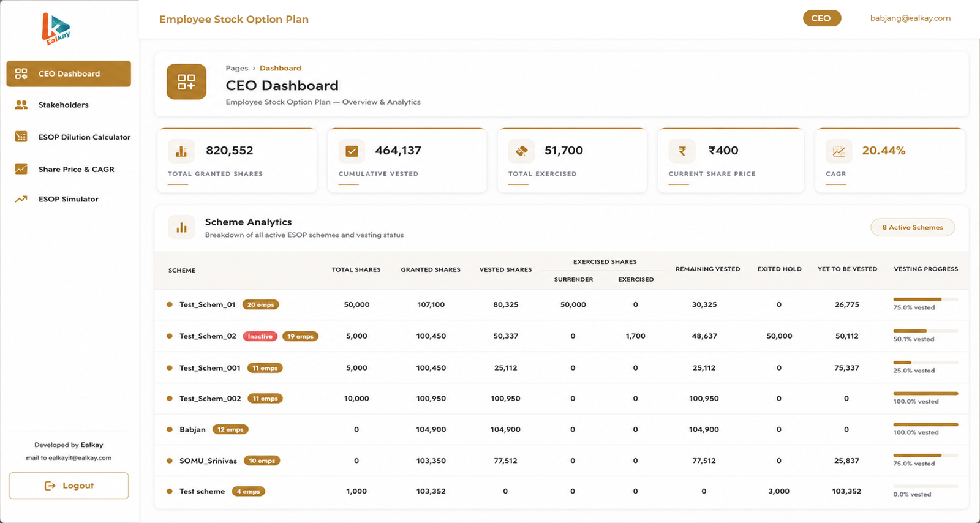
Task: Click the 1,700 exercised value for Test_Schem_02
Action: click(635, 336)
